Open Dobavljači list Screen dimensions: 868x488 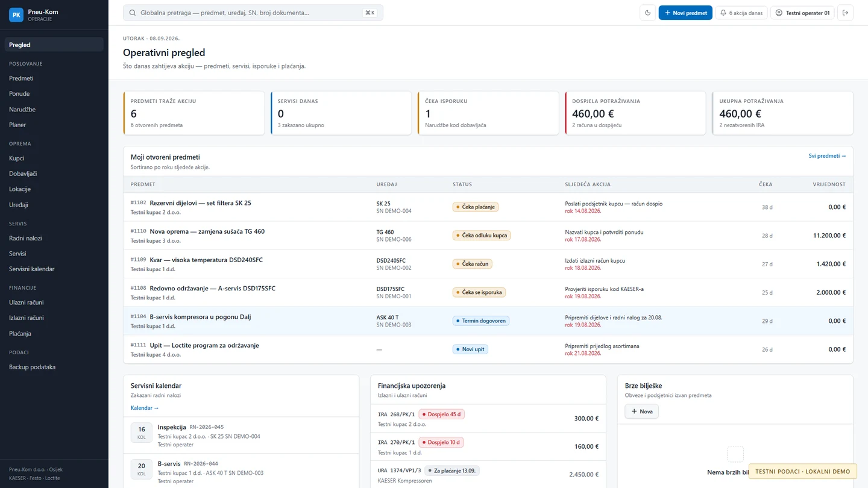coord(54,174)
